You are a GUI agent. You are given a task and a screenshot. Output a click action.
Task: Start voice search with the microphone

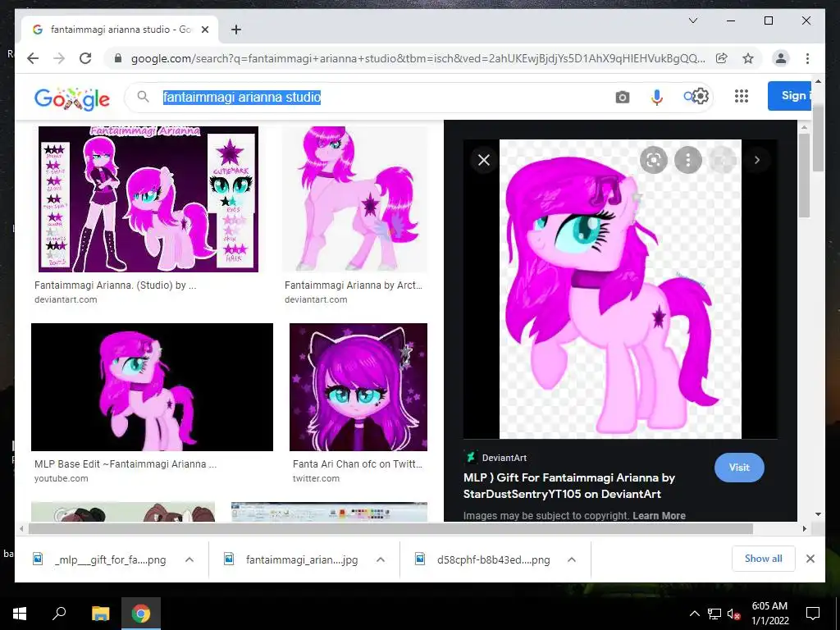pos(657,97)
